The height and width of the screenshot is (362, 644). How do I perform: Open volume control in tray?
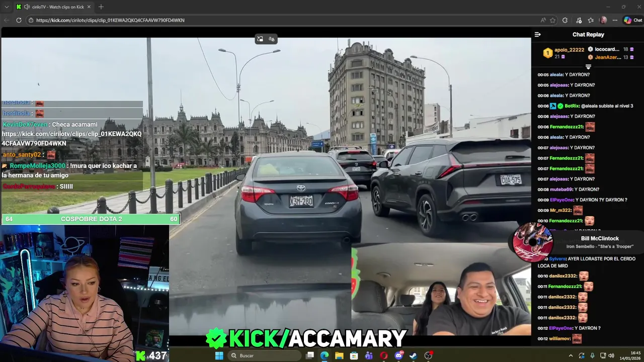point(611,355)
